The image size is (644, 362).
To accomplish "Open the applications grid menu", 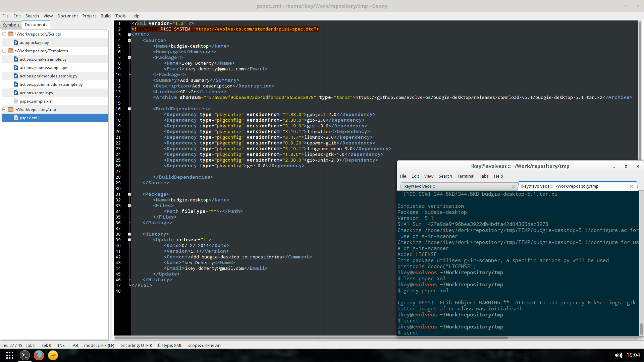I will pos(10,355).
